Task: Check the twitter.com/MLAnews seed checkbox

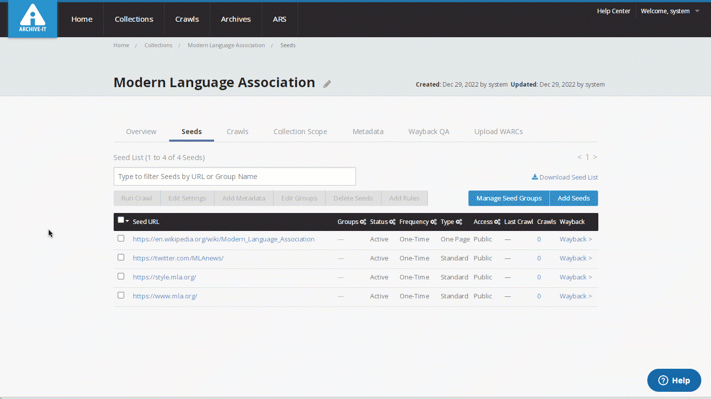Action: 121,258
